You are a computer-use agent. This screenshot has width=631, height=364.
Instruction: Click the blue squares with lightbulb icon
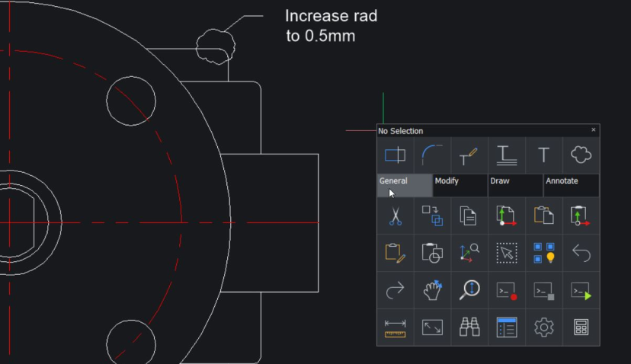pos(543,253)
